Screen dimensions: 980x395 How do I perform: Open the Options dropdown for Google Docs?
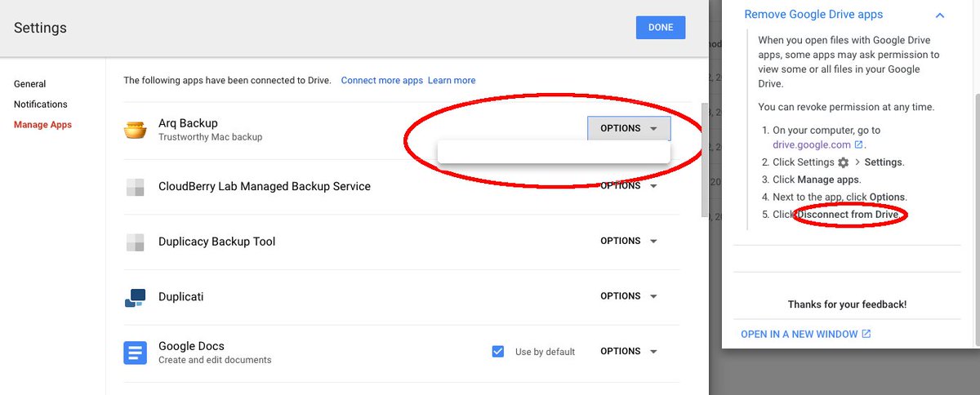pyautogui.click(x=629, y=351)
